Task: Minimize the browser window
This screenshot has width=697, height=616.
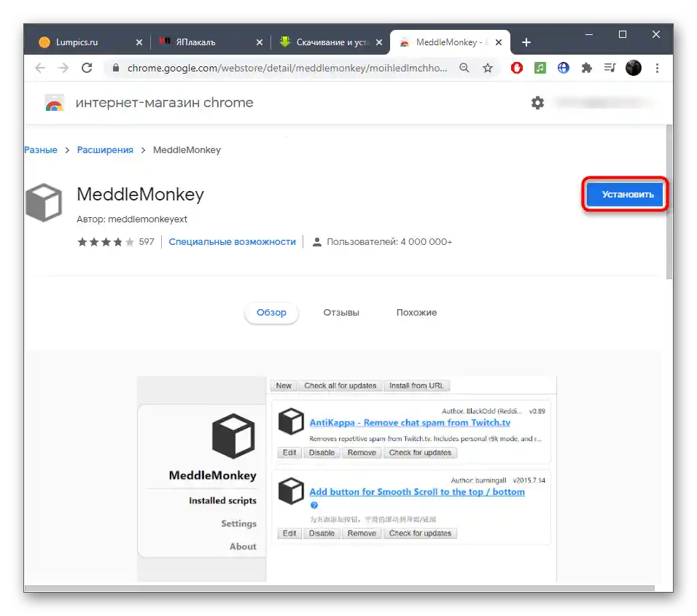Action: point(589,35)
